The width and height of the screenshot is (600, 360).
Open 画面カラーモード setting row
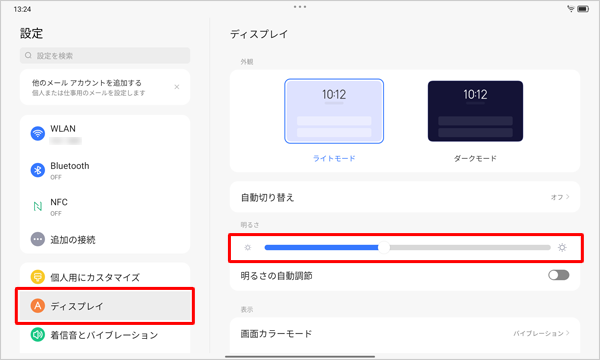point(405,334)
